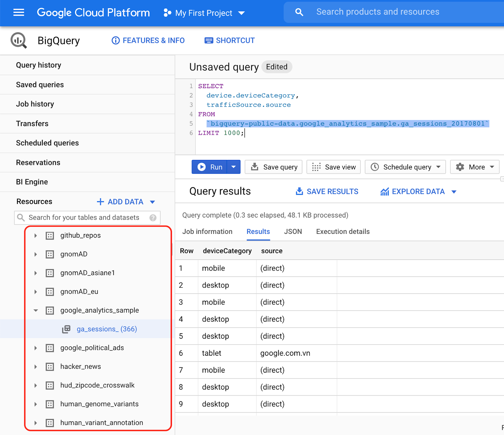Click the magnifier icon in resources search box
504x435 pixels.
21,217
